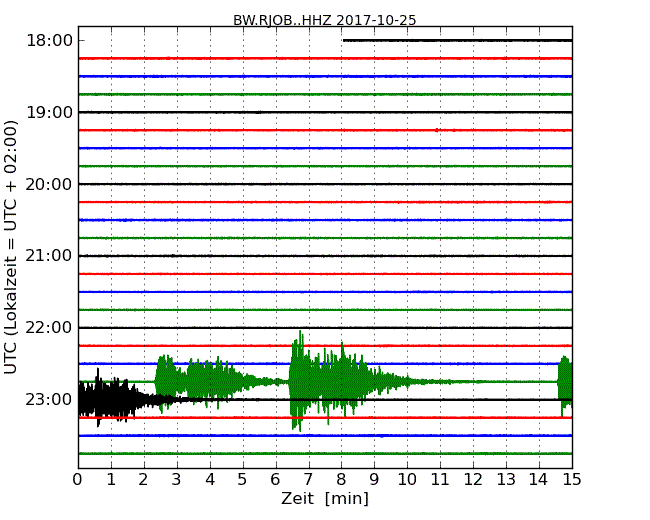Image resolution: width=650 pixels, height=520 pixels.
Task: Click the 19:00 y-axis label
Action: (x=49, y=112)
